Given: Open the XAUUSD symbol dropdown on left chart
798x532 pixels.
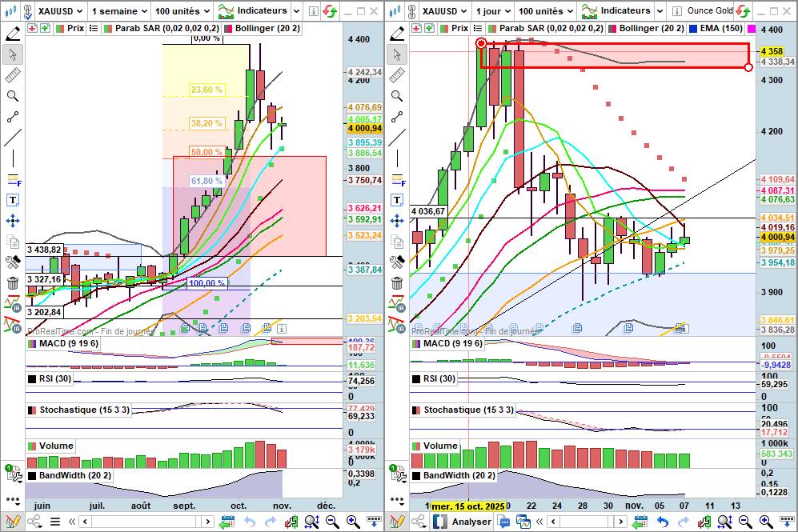Looking at the screenshot, I should point(55,11).
